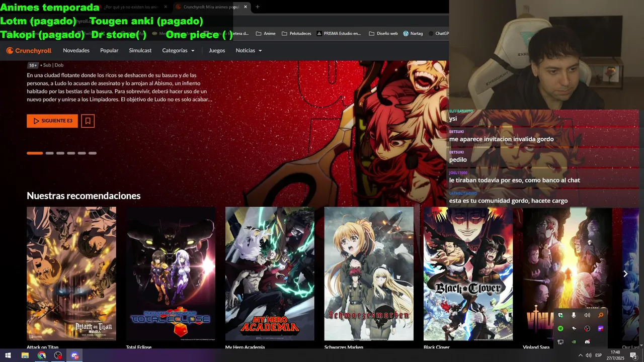Open Black Clover poster
The height and width of the screenshot is (362, 644).
click(x=468, y=274)
